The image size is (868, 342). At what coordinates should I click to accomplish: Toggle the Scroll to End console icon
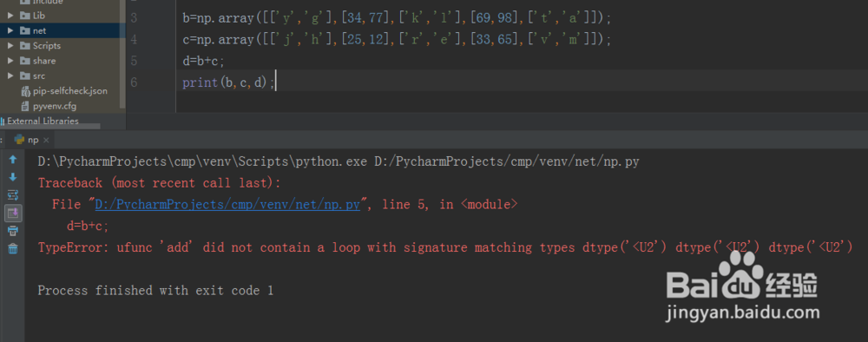coord(13,213)
